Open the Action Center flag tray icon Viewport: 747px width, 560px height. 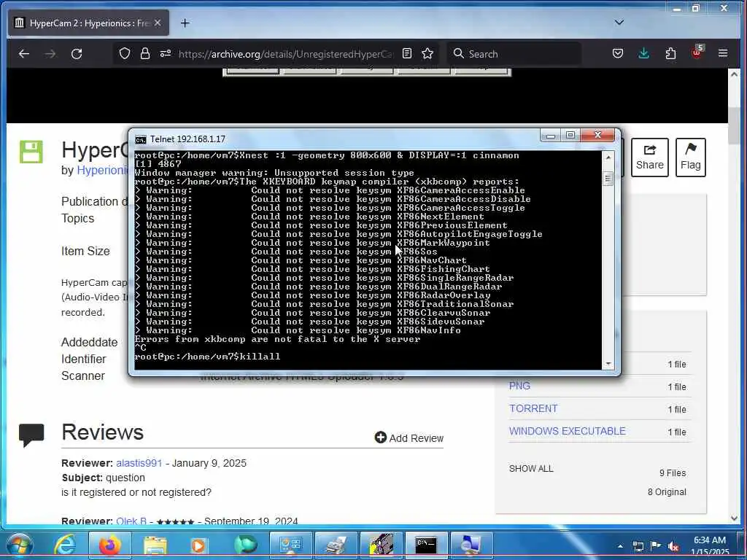pyautogui.click(x=656, y=546)
